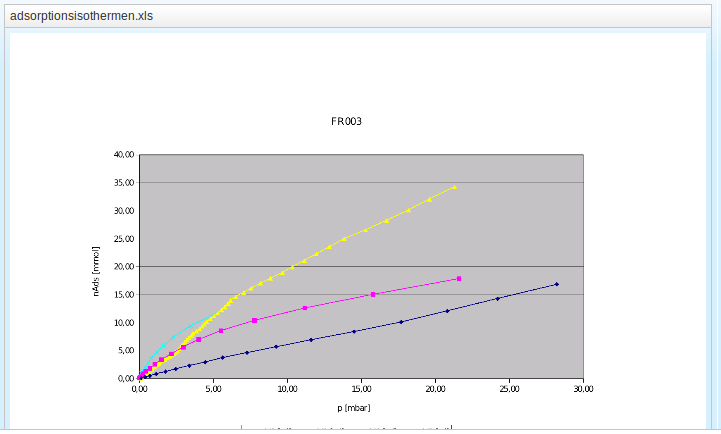
Task: Click the 30,00 x-axis tick label
Action: tap(583, 389)
